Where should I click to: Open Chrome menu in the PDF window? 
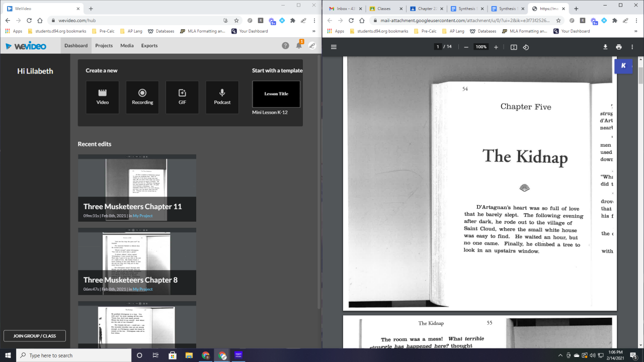pyautogui.click(x=636, y=21)
